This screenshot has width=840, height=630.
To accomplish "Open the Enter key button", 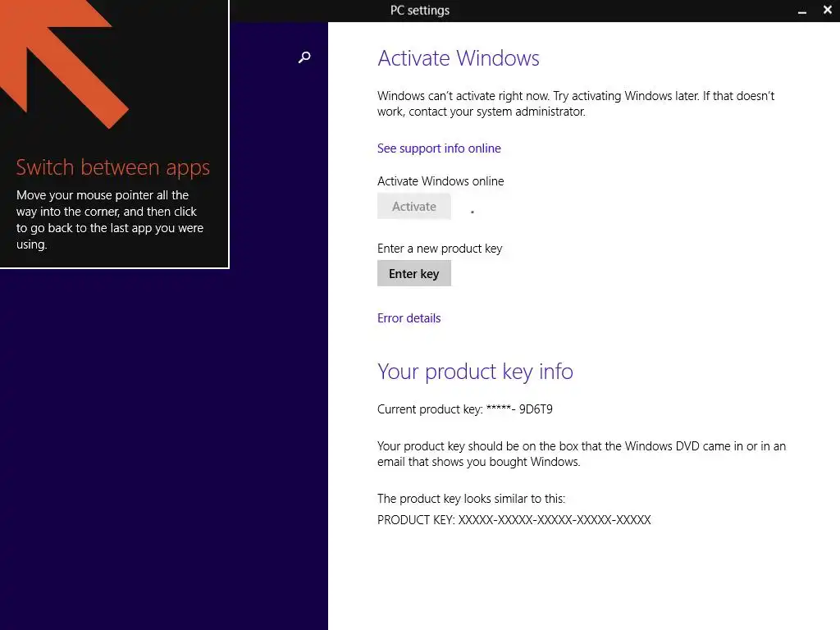I will coord(414,274).
